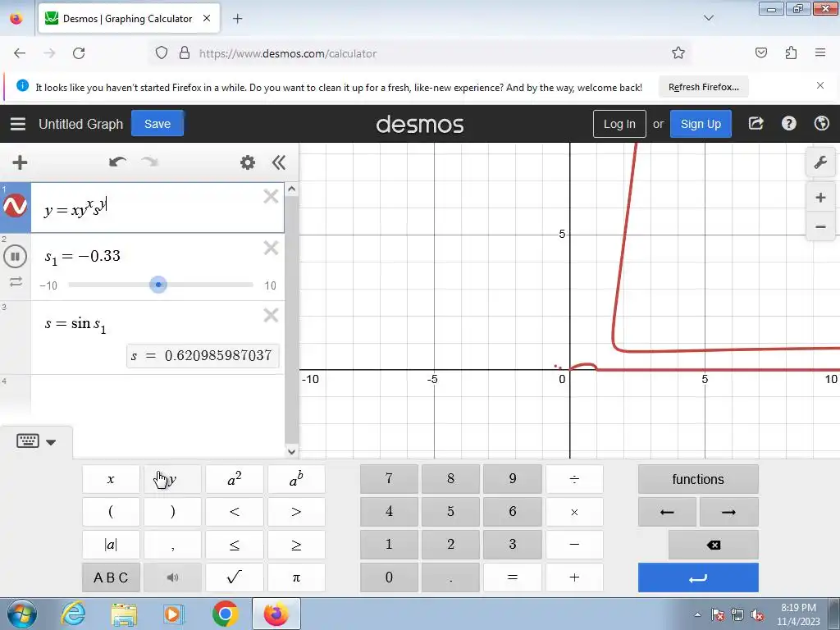Delete the s = sin s1 expression

click(x=271, y=315)
